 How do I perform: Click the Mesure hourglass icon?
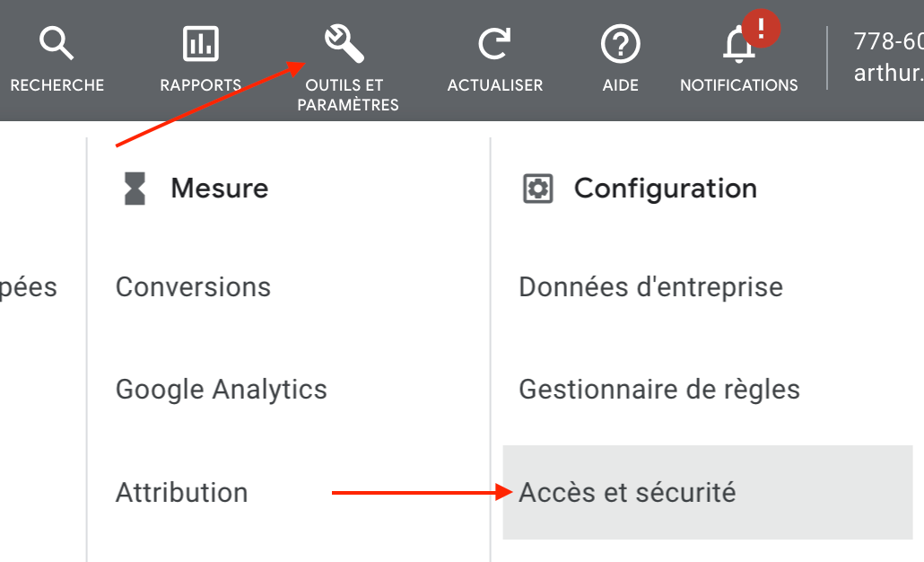click(135, 189)
